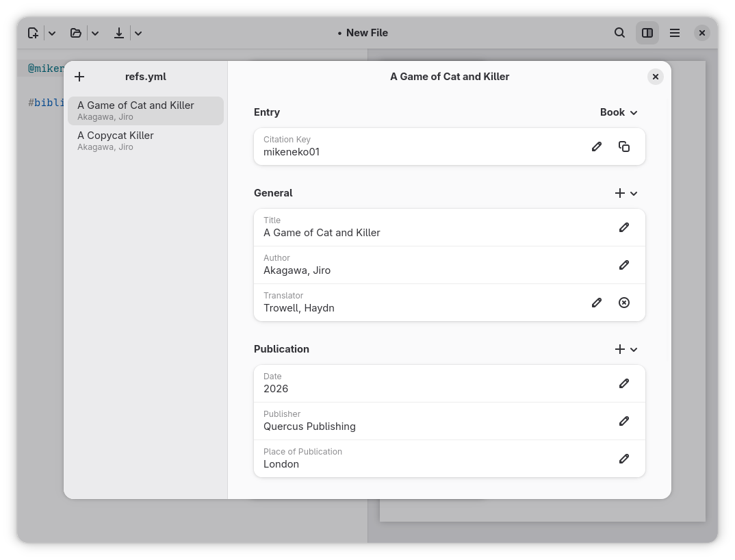Add a field to Publication section

[x=626, y=349]
